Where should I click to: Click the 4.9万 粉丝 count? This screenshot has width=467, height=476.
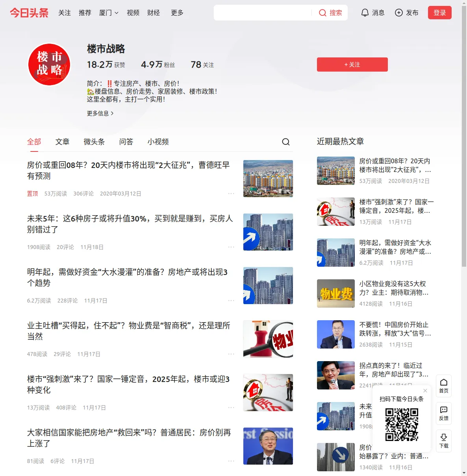click(158, 65)
